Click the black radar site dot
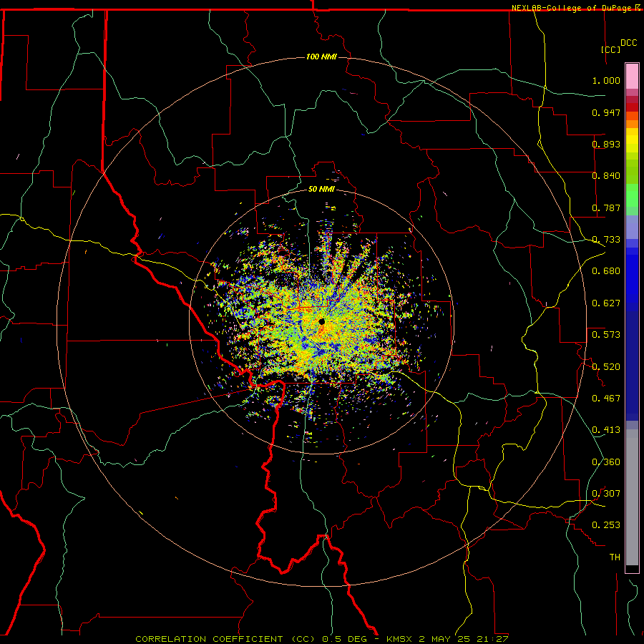Image resolution: width=644 pixels, height=644 pixels. point(321,321)
